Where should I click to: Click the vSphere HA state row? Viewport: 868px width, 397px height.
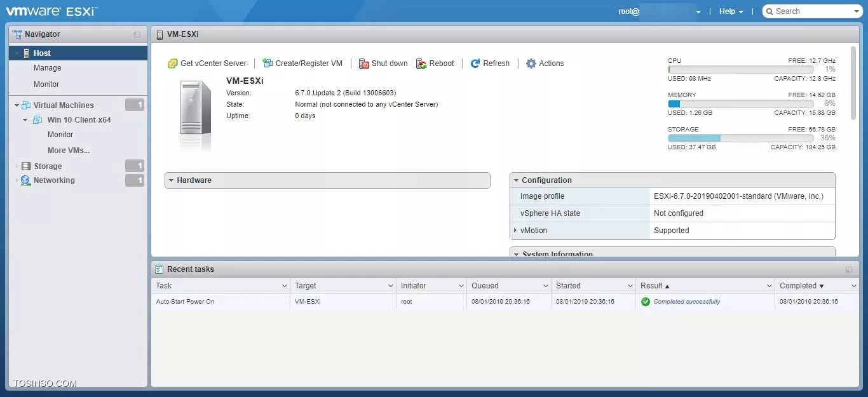(672, 213)
